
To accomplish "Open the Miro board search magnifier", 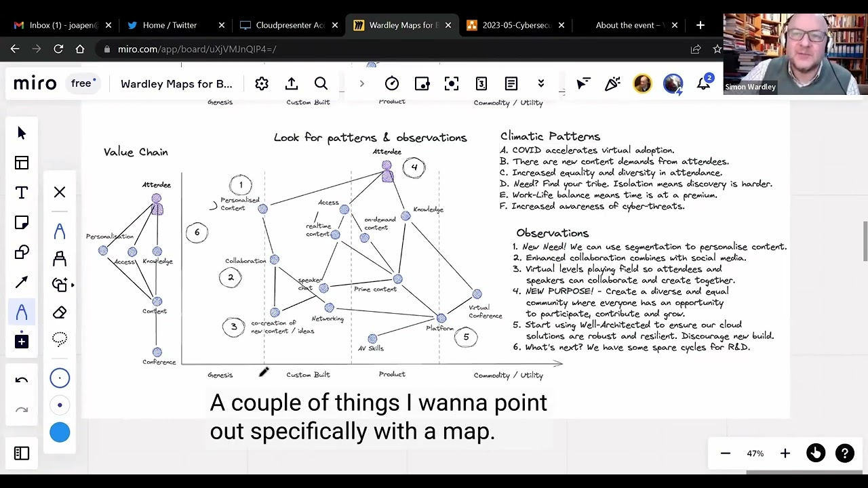I will (x=321, y=83).
